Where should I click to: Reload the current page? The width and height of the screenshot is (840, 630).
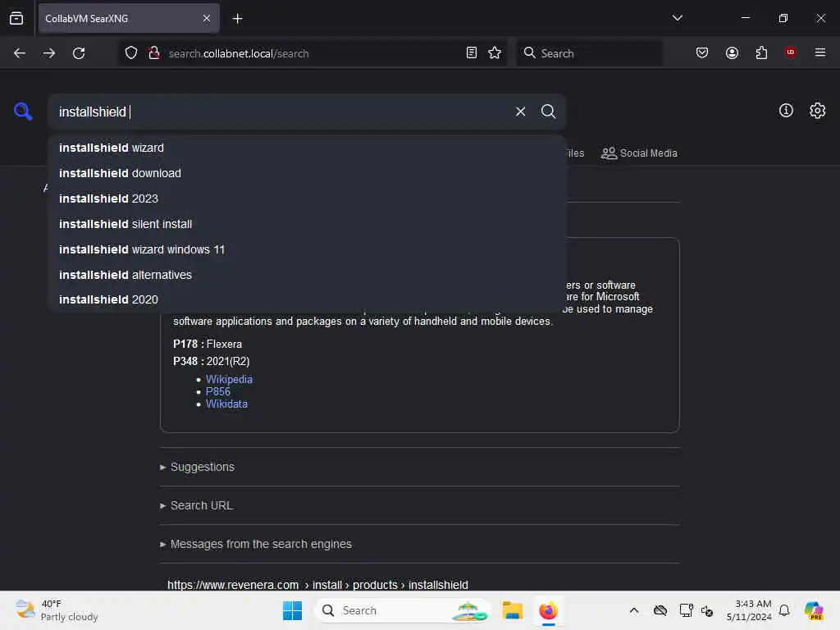coord(79,53)
